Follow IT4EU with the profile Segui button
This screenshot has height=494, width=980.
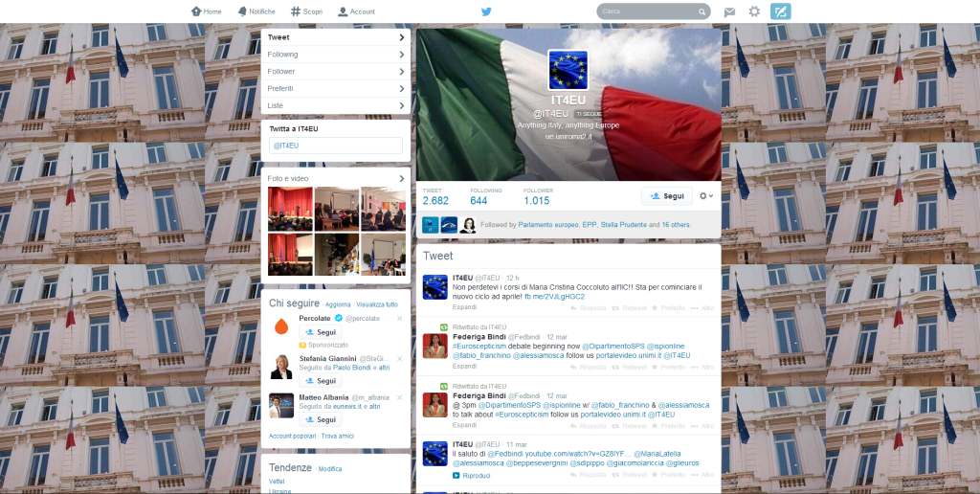(667, 195)
